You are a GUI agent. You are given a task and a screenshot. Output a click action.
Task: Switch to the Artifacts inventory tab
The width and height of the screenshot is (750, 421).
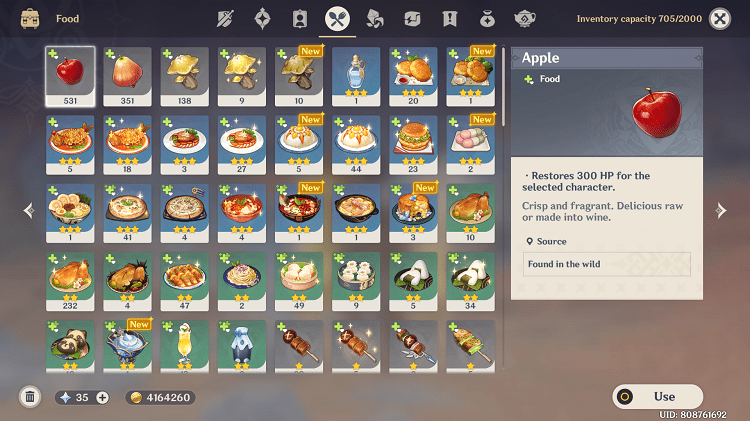[262, 19]
